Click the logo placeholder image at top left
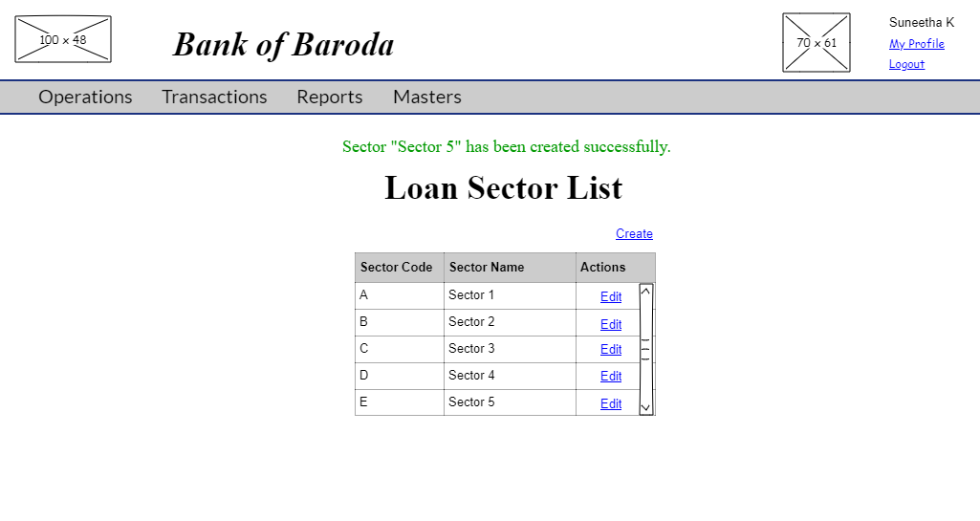 click(63, 39)
